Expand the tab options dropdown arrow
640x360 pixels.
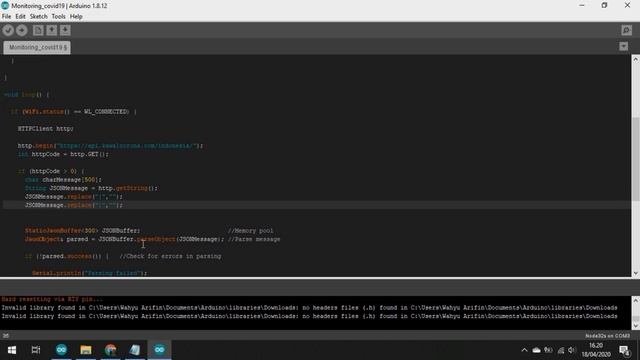[x=624, y=47]
